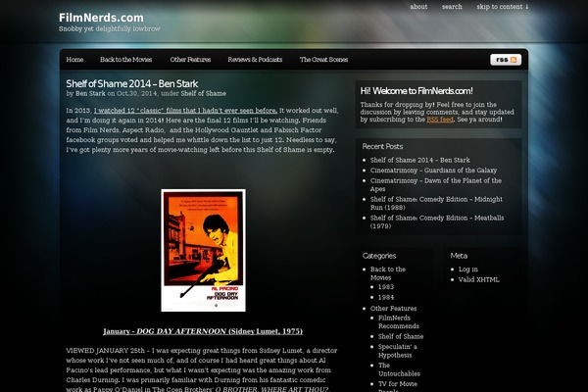Viewport: 588px width, 392px height.
Task: Open the Home menu item
Action: tap(74, 59)
